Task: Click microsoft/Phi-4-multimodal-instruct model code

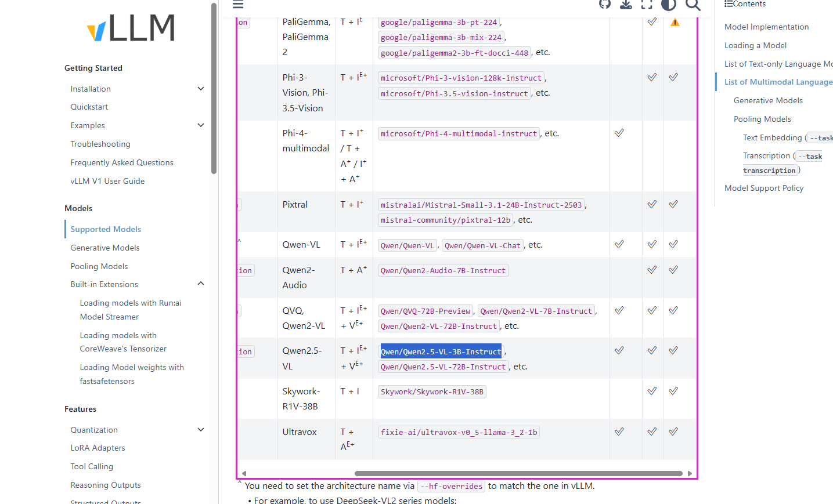Action: coord(459,134)
